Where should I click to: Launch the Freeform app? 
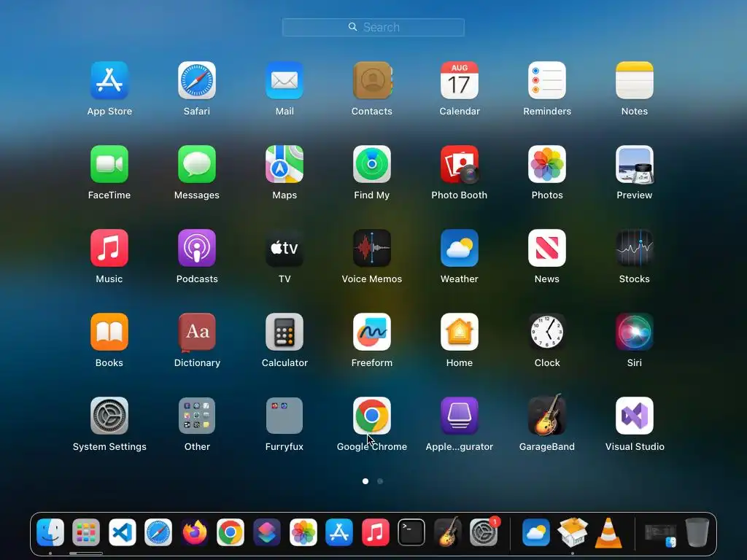(372, 332)
